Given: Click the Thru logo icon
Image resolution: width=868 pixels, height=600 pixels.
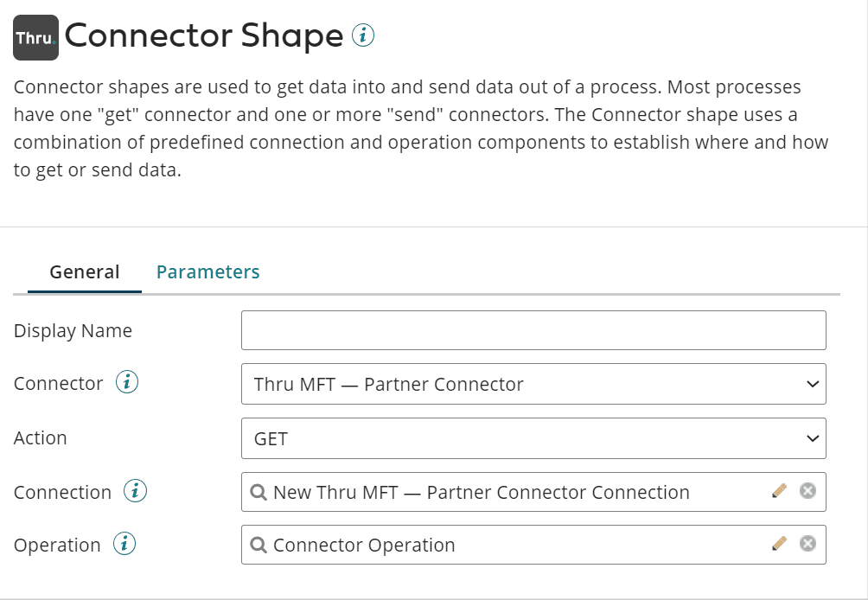Looking at the screenshot, I should (x=35, y=37).
